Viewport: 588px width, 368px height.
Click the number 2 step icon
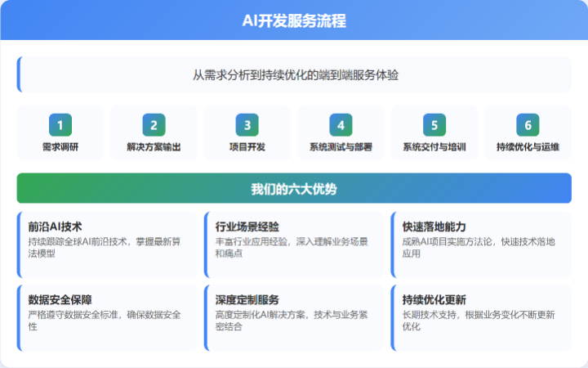(154, 124)
